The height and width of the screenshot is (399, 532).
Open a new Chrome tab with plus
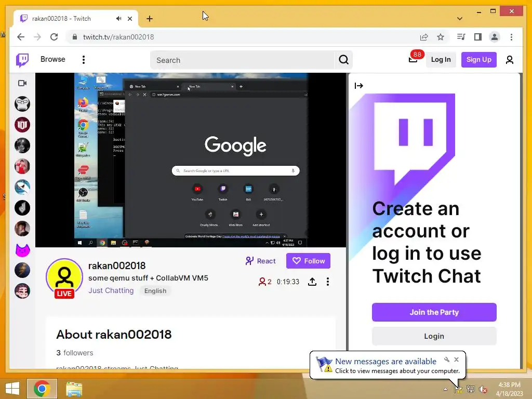pos(150,19)
